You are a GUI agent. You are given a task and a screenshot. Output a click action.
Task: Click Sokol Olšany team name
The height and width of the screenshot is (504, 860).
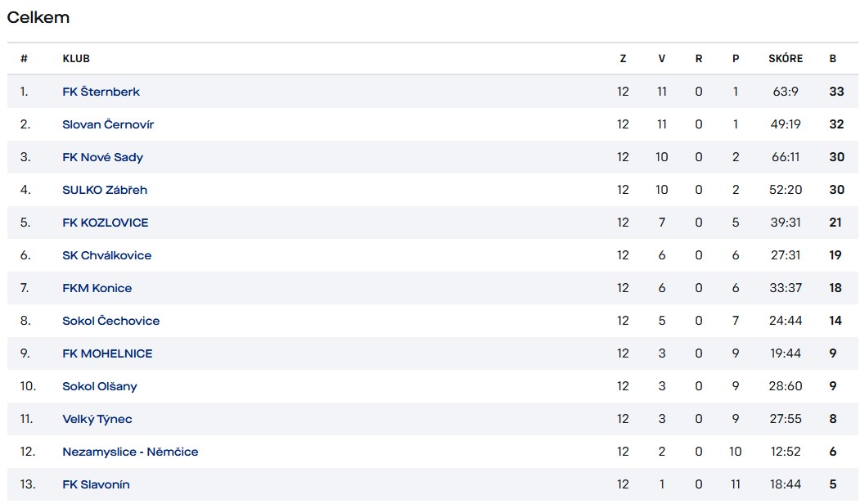pos(100,386)
